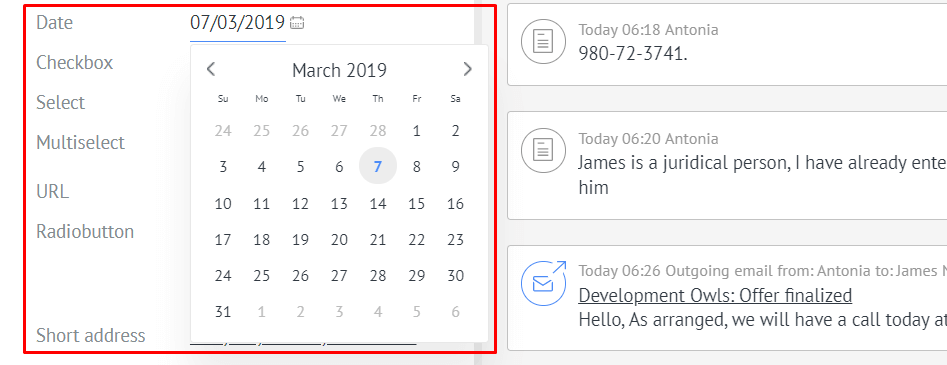Screen dimensions: 947x365
Task: Pick March 12 in the calendar
Action: [x=300, y=204]
